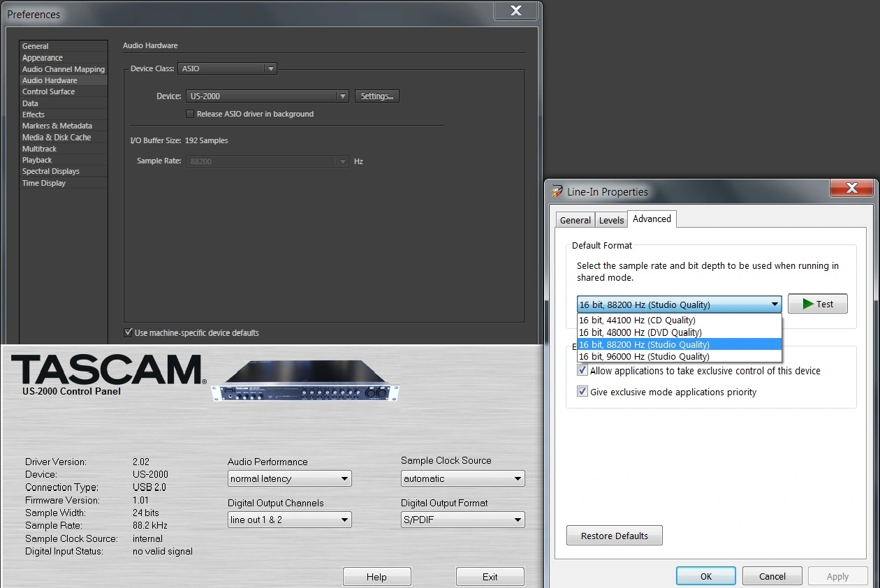Viewport: 880px width, 588px height.
Task: Open Spectral Displays preferences
Action: point(64,171)
